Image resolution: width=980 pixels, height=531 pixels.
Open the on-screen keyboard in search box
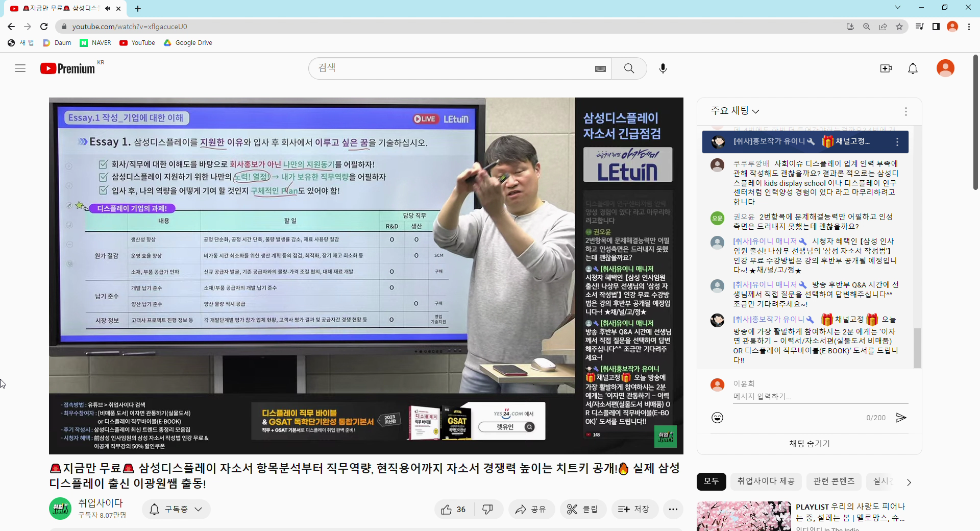(x=600, y=68)
